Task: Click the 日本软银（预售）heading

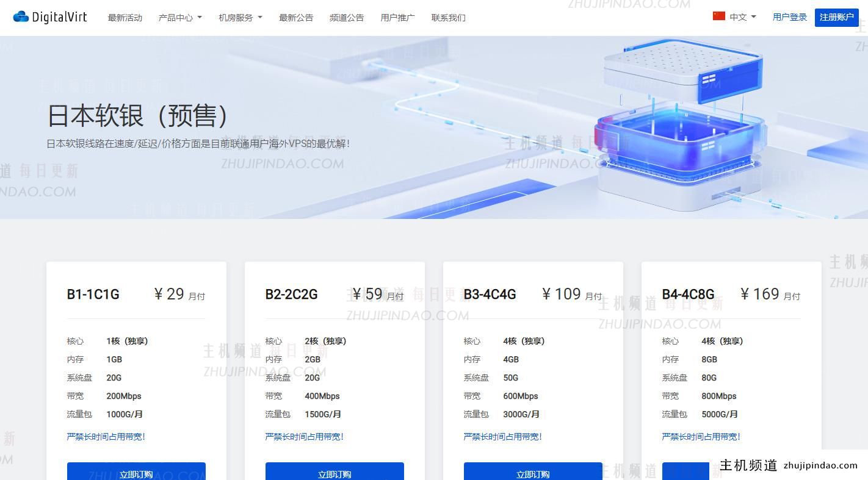Action: [139, 115]
